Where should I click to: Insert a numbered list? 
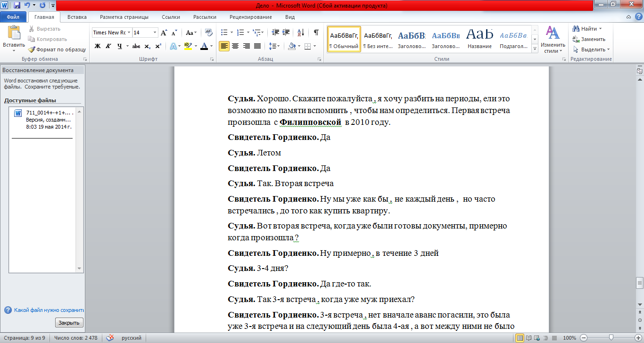240,33
